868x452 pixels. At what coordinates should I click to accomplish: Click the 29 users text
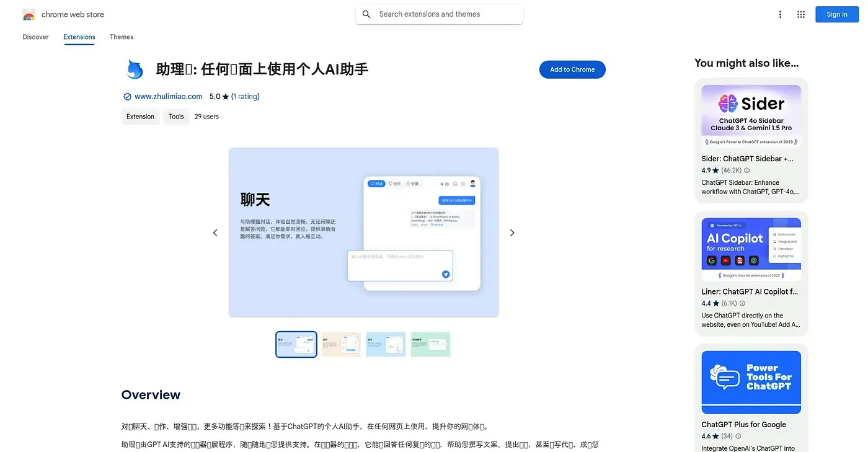tap(206, 117)
